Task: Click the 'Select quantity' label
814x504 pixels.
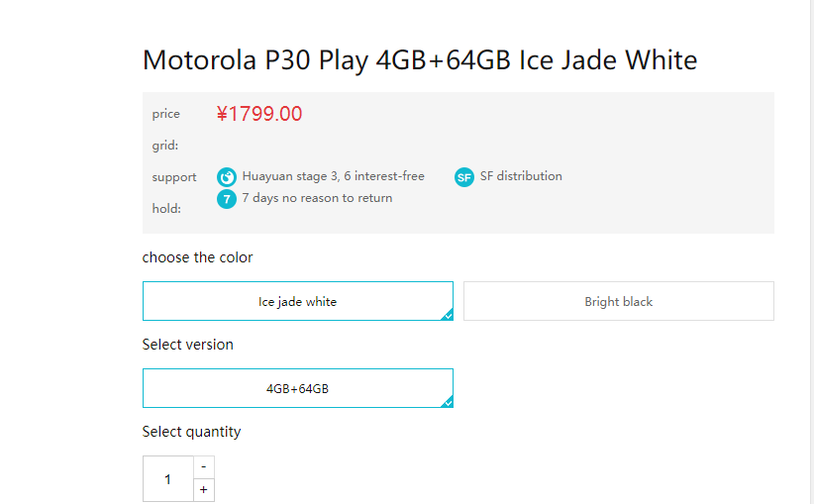Action: pyautogui.click(x=191, y=432)
